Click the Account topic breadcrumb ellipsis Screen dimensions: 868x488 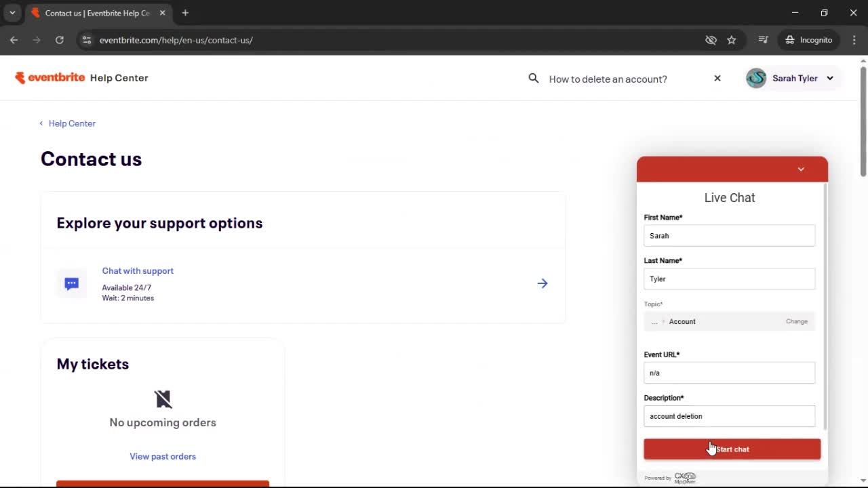coord(654,321)
